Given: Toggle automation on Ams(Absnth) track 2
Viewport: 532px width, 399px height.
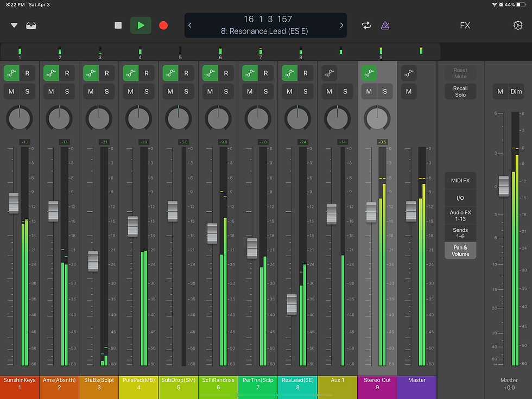Looking at the screenshot, I should coord(51,73).
